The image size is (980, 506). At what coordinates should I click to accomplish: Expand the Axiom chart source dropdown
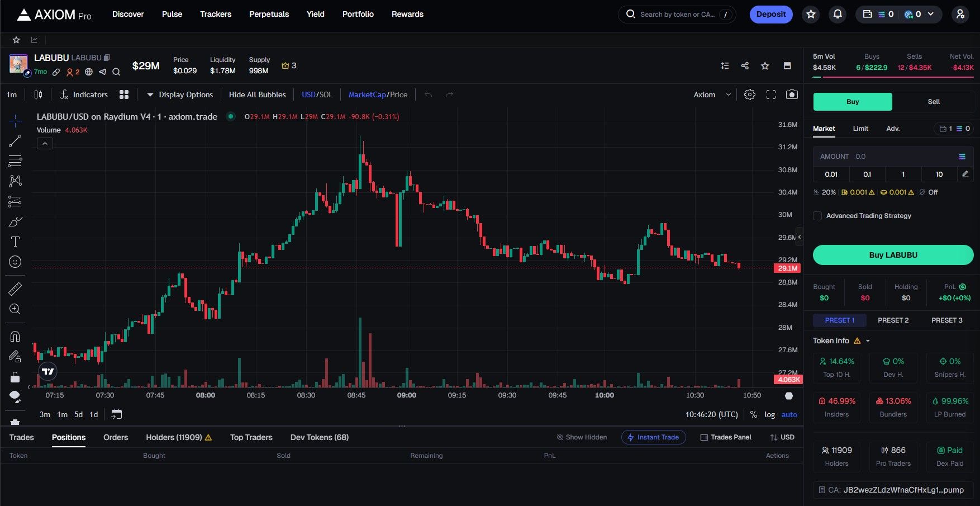click(x=712, y=94)
